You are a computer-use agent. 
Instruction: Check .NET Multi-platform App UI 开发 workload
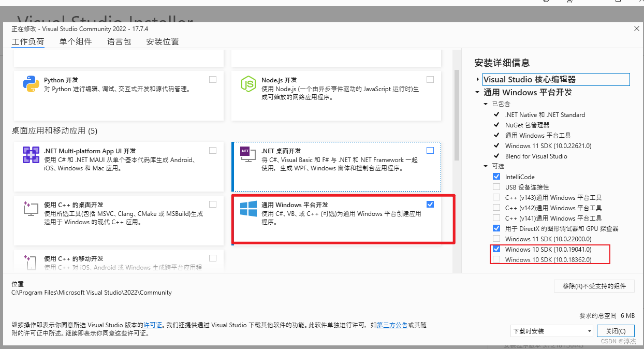tap(213, 151)
